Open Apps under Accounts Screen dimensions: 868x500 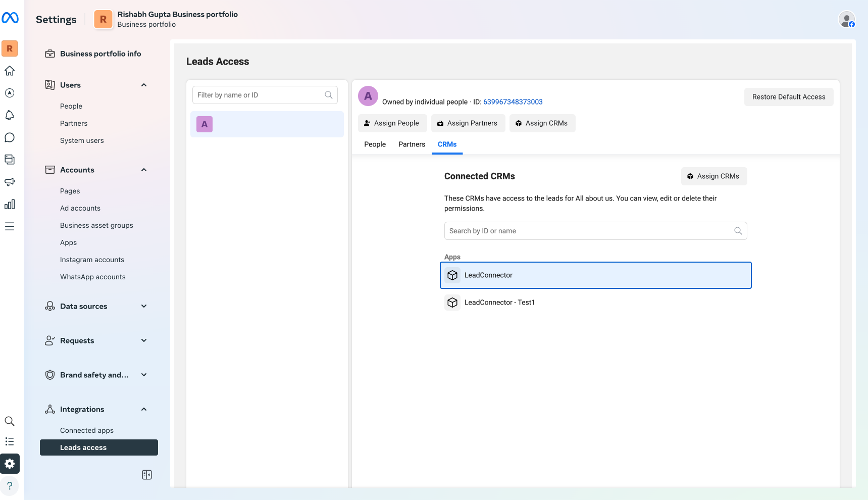click(x=69, y=242)
